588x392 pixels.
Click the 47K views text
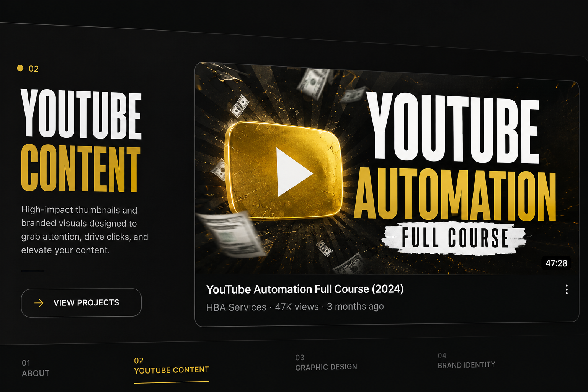[x=297, y=307]
